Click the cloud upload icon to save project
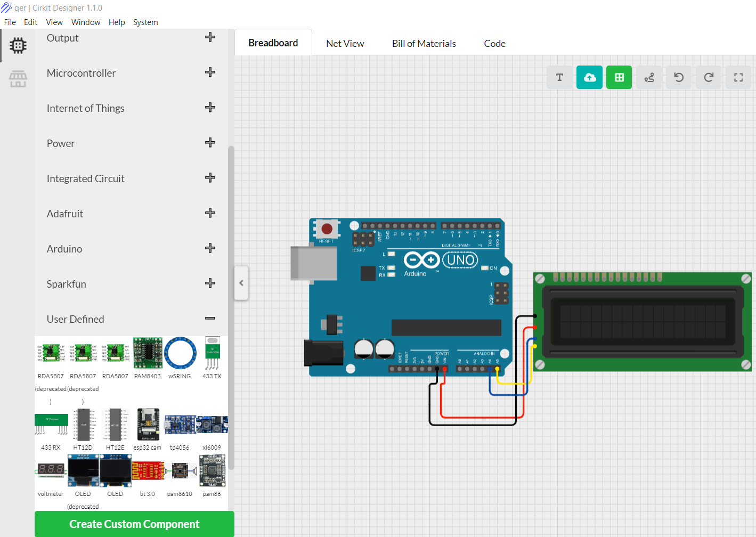Screen dimensions: 756x537 (589, 77)
